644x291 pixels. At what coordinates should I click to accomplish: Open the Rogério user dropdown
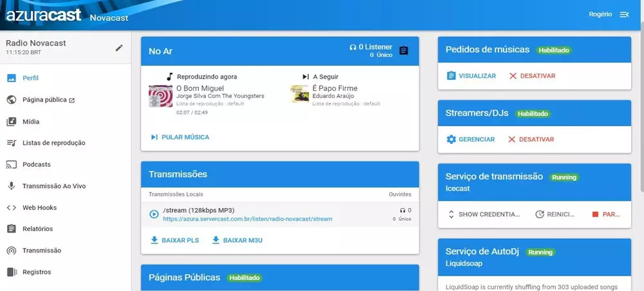pos(600,15)
